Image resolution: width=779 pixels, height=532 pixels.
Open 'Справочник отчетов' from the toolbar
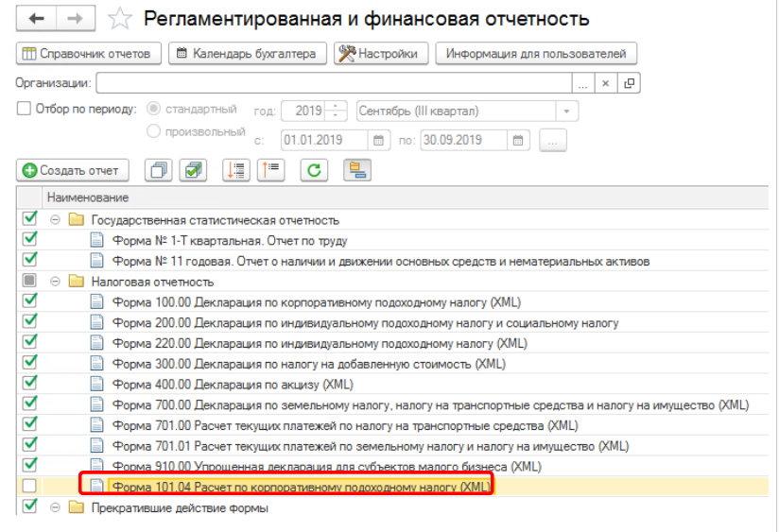click(86, 54)
